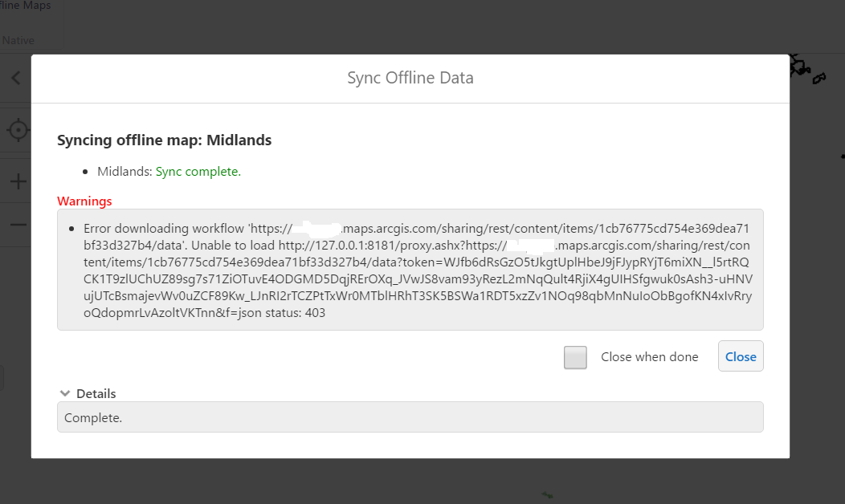Click the 'Complete.' details text
This screenshot has height=504, width=845.
point(93,418)
